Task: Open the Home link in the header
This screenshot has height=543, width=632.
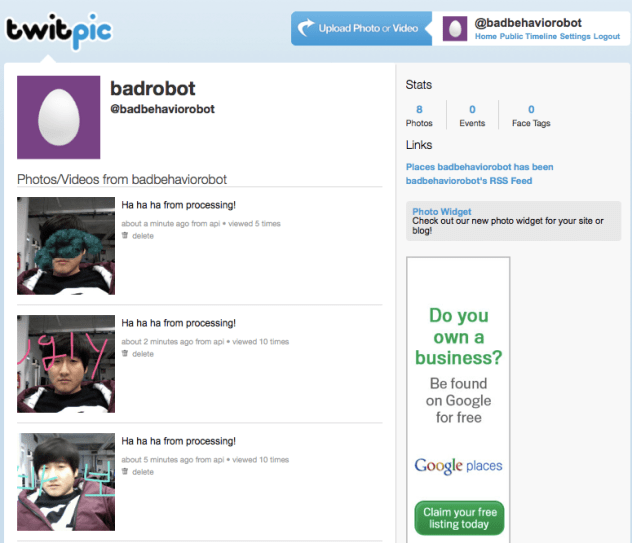Action: 486,36
